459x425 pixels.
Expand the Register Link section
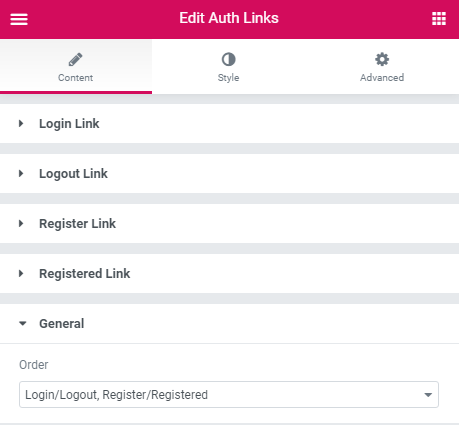(229, 224)
